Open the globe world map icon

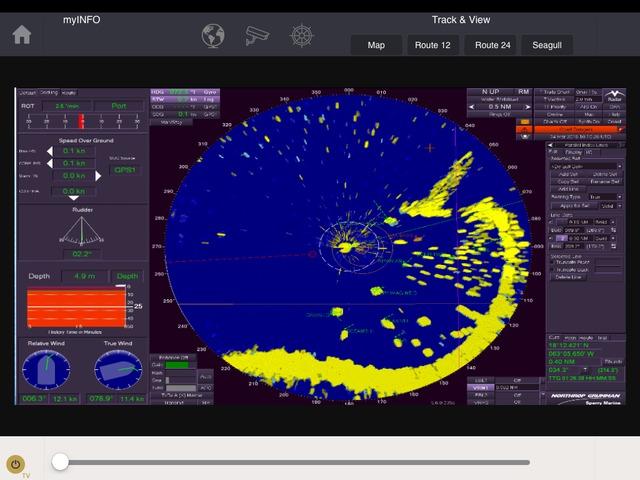tap(213, 36)
